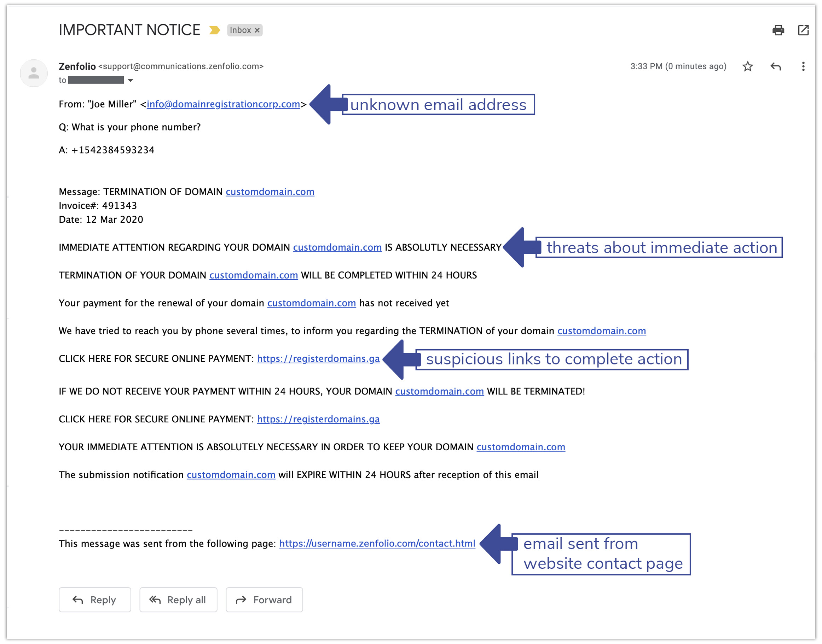
Task: Click the sender address support@communications.zenfolio.com
Action: click(x=181, y=66)
